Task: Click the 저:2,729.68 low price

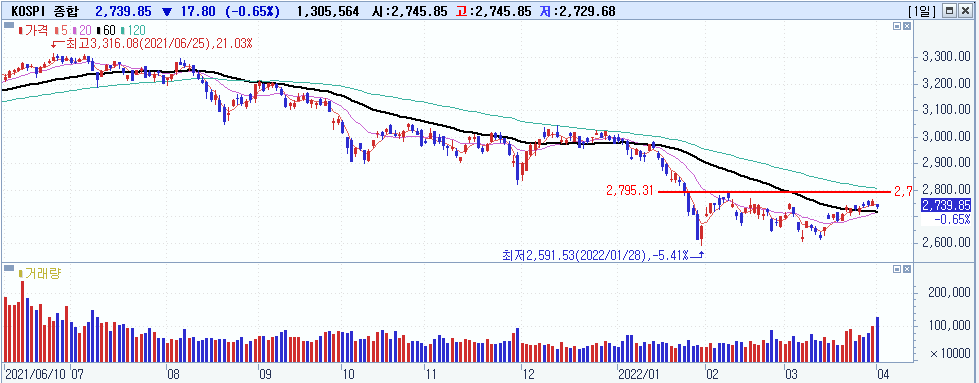Action: point(578,11)
